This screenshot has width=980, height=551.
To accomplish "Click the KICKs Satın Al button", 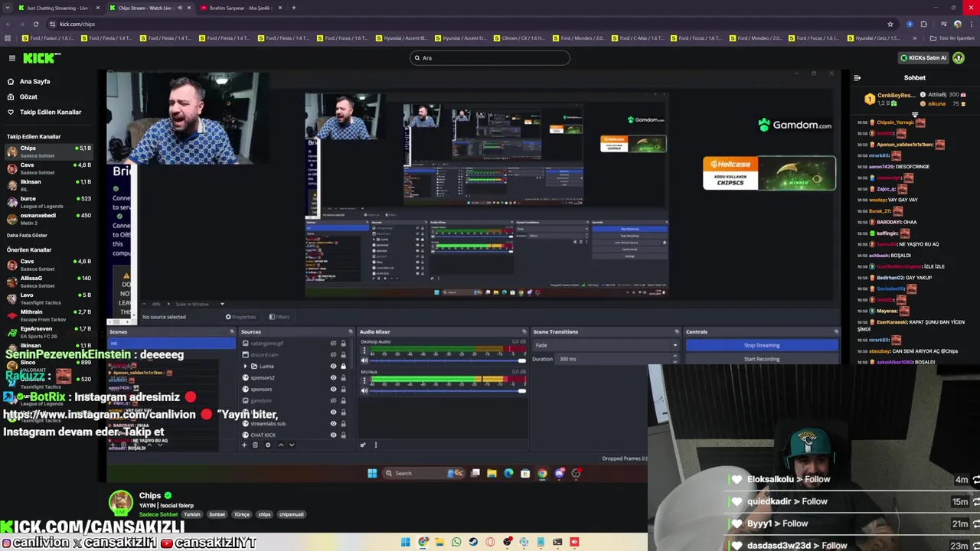I will point(923,57).
